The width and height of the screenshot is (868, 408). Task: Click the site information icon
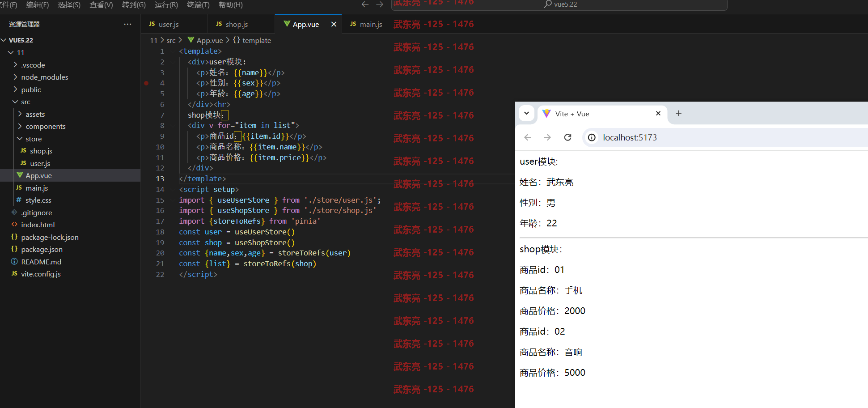pos(592,137)
